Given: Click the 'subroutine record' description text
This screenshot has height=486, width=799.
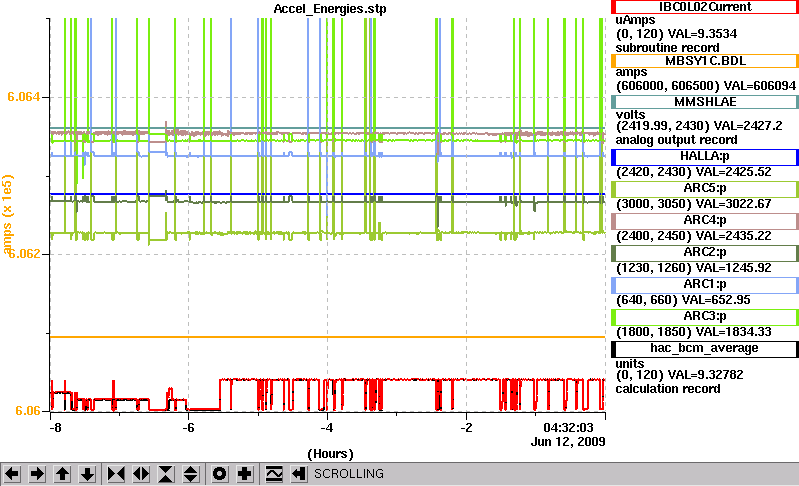Looking at the screenshot, I should point(668,48).
